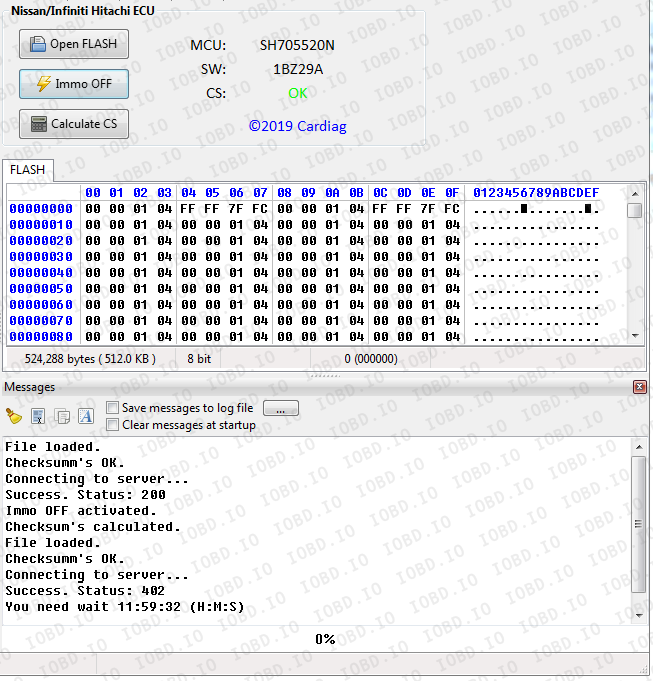Click hex viewer scroll up arrow
Image resolution: width=653 pixels, height=681 pixels.
point(635,193)
